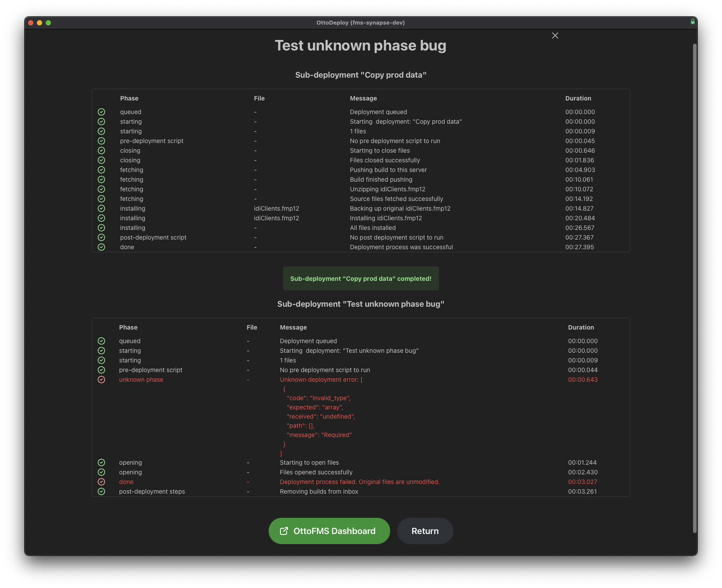722x588 pixels.
Task: Click the 'Test unknown phase bug' main heading
Action: click(x=360, y=46)
